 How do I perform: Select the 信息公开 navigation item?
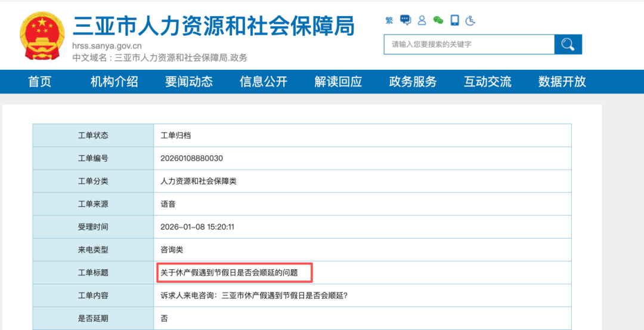tap(264, 82)
